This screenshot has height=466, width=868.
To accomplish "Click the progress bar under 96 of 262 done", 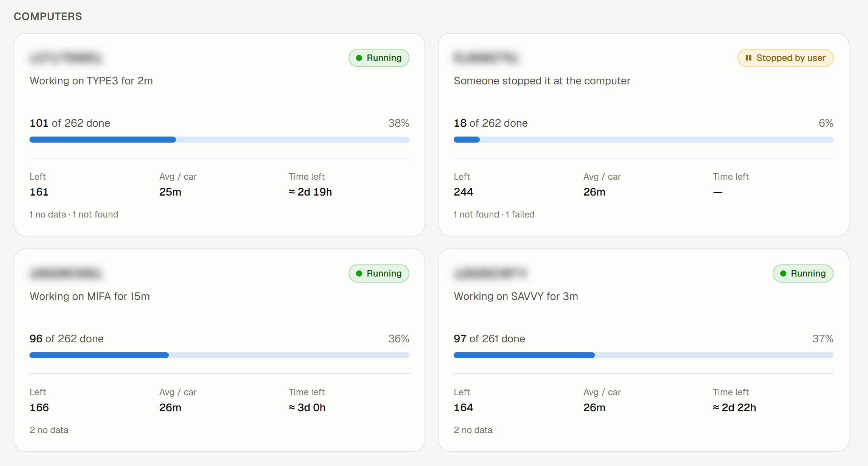I will pyautogui.click(x=219, y=355).
